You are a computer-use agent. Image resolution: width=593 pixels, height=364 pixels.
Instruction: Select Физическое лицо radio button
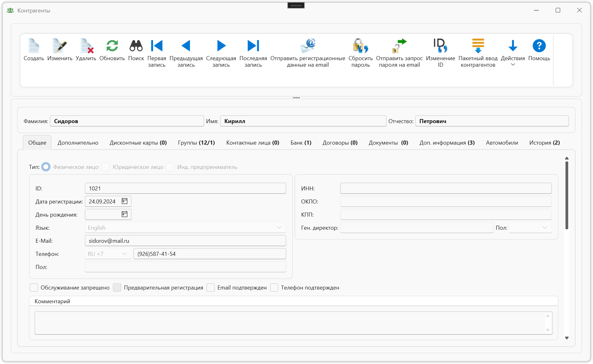[x=46, y=167]
